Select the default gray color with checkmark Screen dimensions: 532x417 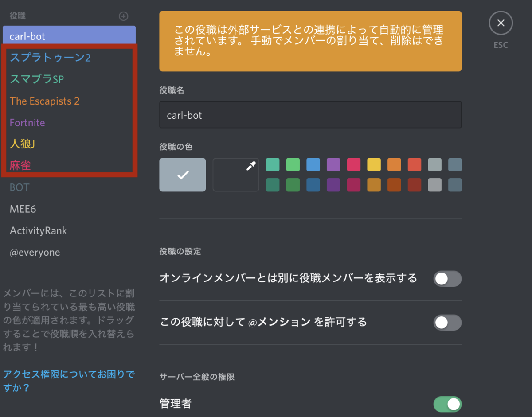183,175
